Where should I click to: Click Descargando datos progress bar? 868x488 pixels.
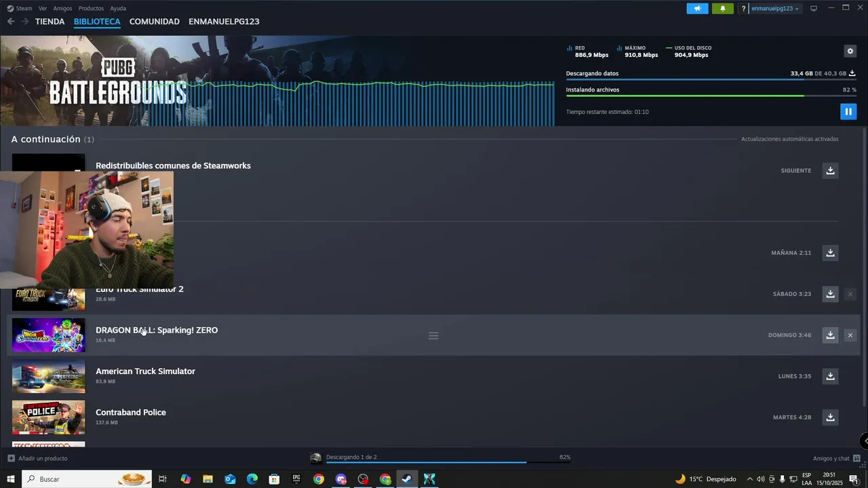711,80
